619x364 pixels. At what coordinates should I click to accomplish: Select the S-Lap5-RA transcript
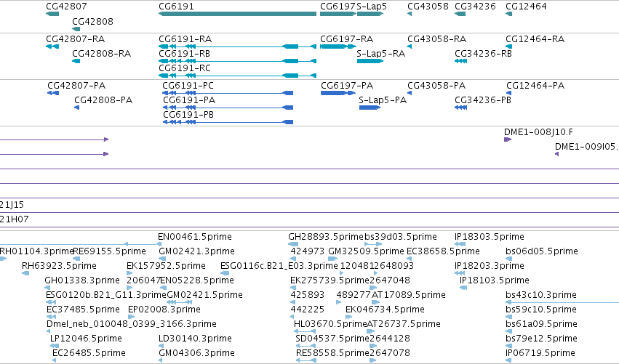370,61
